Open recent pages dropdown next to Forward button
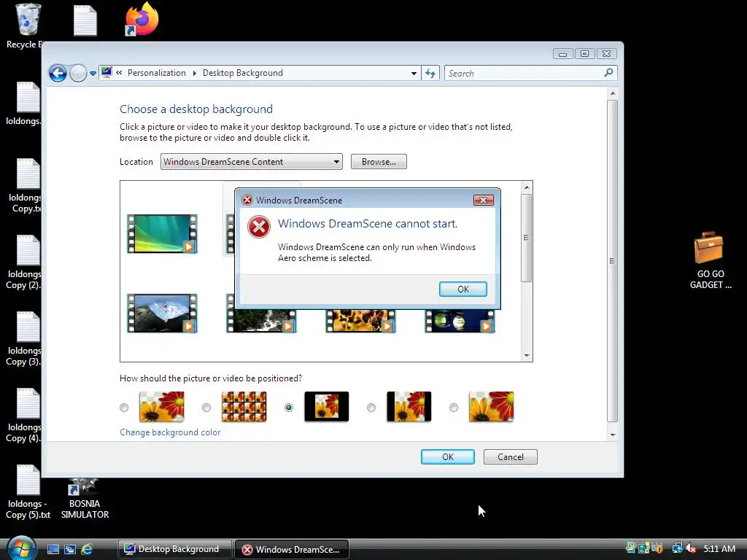The width and height of the screenshot is (747, 560). pyautogui.click(x=93, y=74)
